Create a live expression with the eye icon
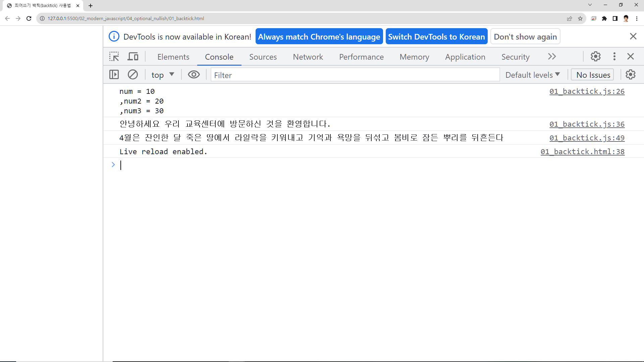The width and height of the screenshot is (644, 362). [194, 74]
